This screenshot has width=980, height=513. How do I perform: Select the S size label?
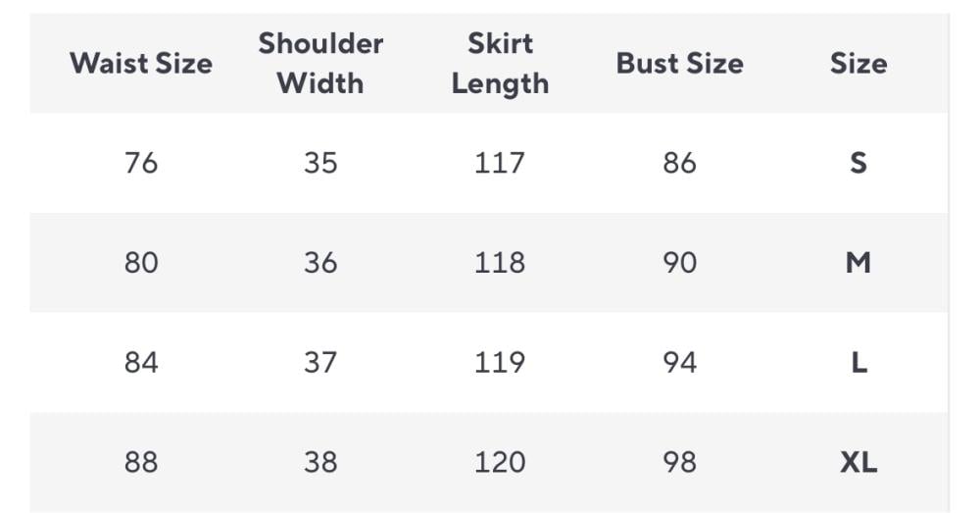(x=857, y=163)
